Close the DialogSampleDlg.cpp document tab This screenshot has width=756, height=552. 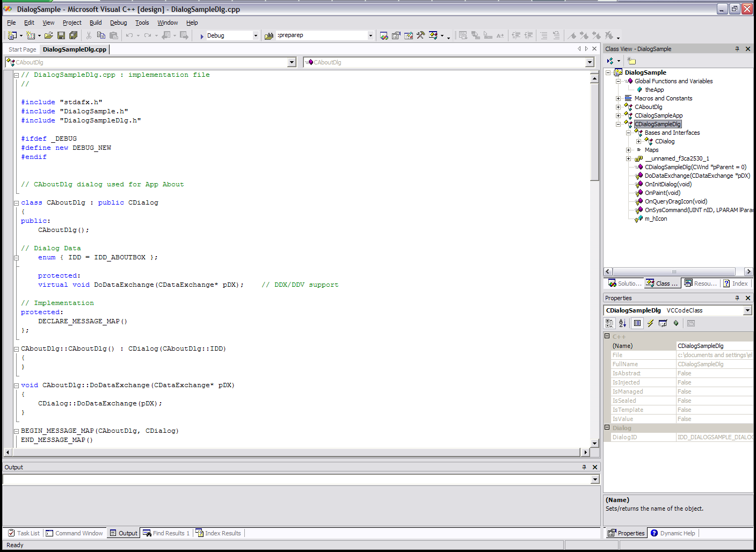[x=594, y=49]
